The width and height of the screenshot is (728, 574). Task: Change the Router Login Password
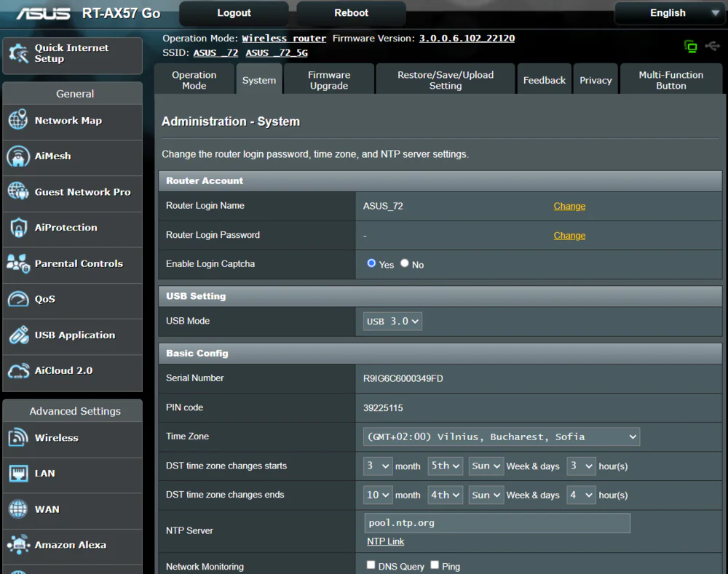(x=569, y=235)
